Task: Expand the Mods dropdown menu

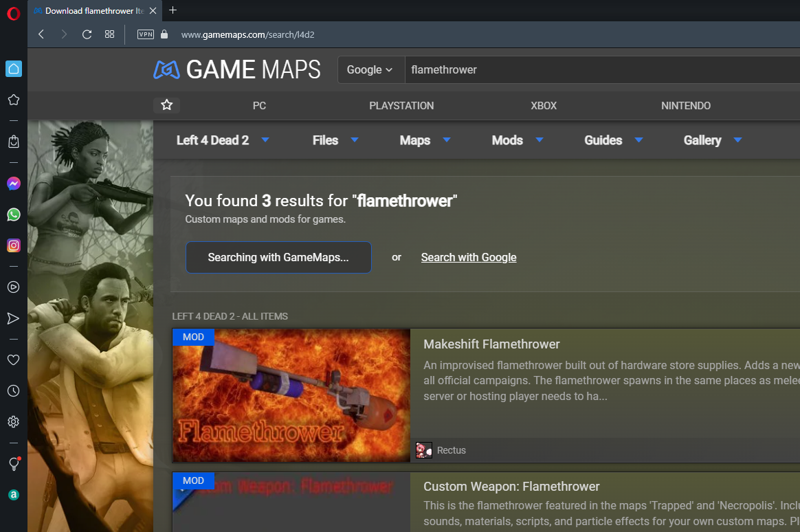Action: pos(516,140)
